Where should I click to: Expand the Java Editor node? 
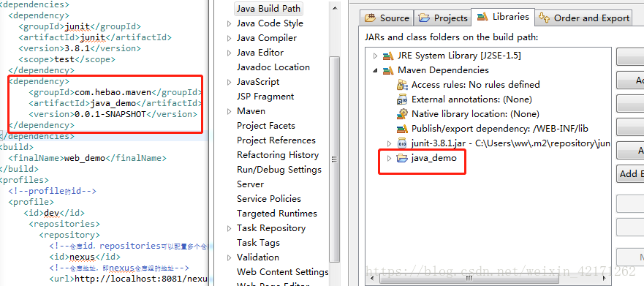click(230, 53)
